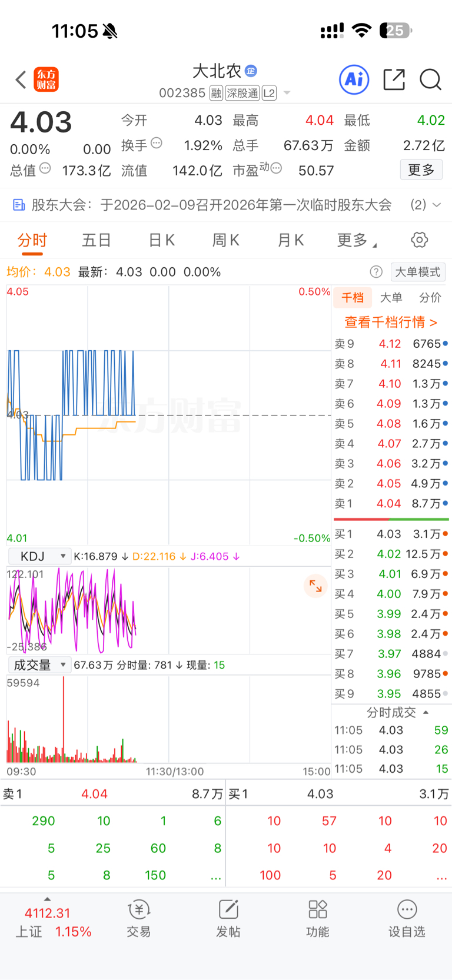Tap the 更多 quote details button
The width and height of the screenshot is (452, 980).
pyautogui.click(x=421, y=170)
